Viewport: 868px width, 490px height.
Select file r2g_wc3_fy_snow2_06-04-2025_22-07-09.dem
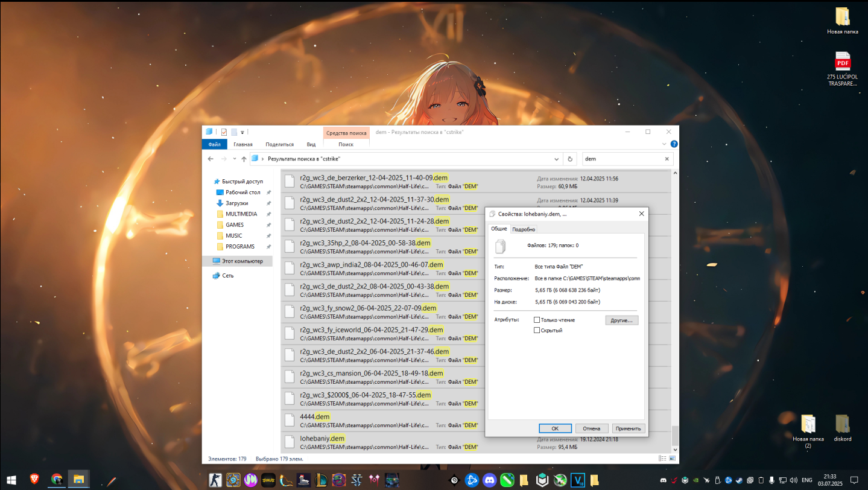pyautogui.click(x=382, y=312)
